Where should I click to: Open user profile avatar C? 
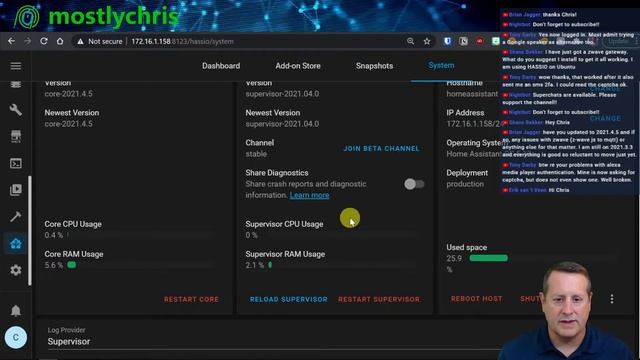point(16,338)
